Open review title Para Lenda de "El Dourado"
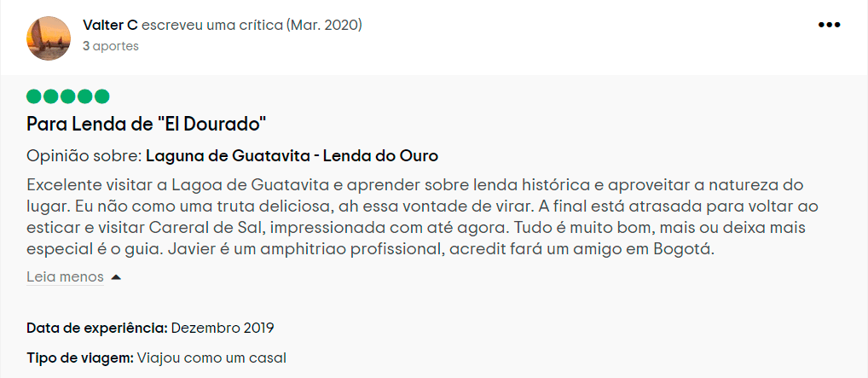This screenshot has height=378, width=868. [147, 124]
